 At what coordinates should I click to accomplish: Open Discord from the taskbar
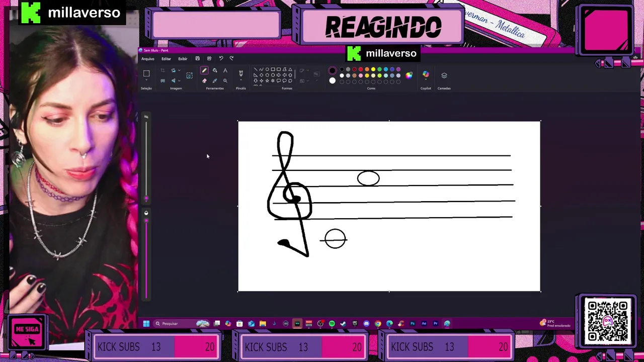366,323
